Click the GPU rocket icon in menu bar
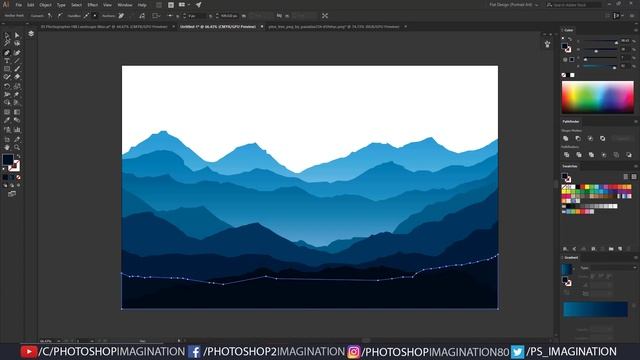640x360 pixels. pos(198,5)
